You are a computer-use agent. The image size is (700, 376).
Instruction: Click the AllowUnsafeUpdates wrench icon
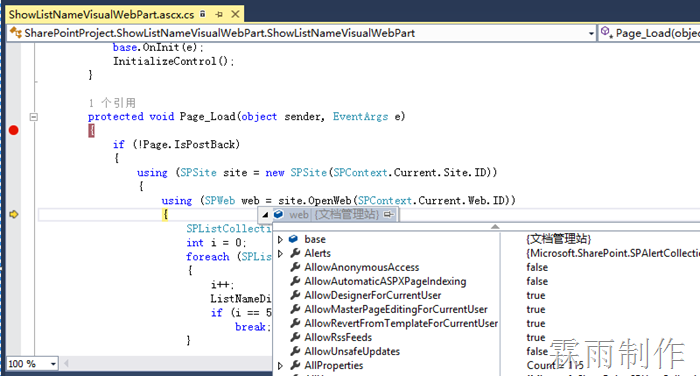click(295, 351)
